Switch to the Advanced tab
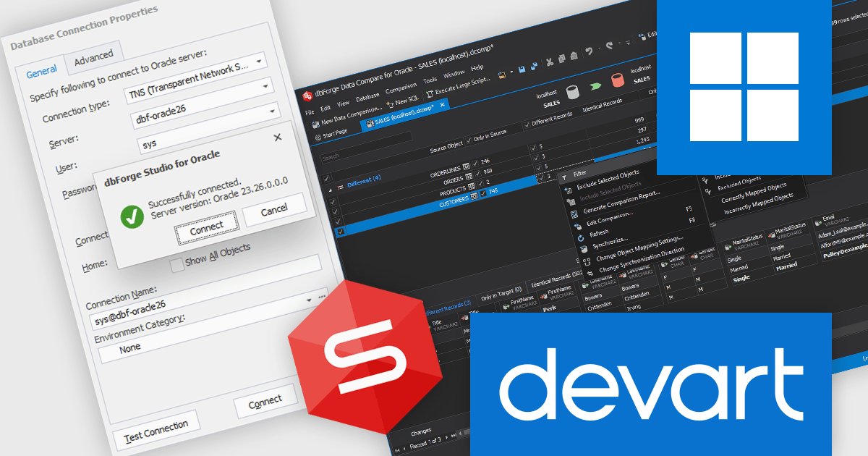The height and width of the screenshot is (456, 868). click(x=93, y=56)
